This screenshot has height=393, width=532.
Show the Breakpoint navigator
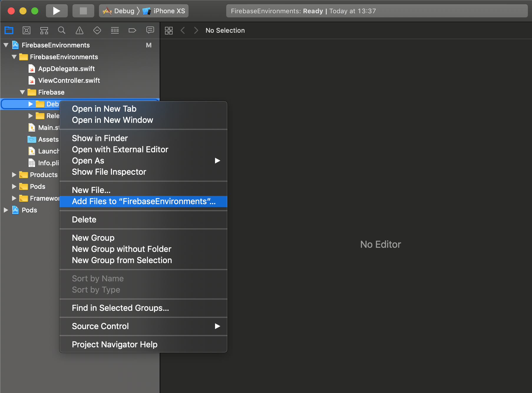[x=133, y=30]
